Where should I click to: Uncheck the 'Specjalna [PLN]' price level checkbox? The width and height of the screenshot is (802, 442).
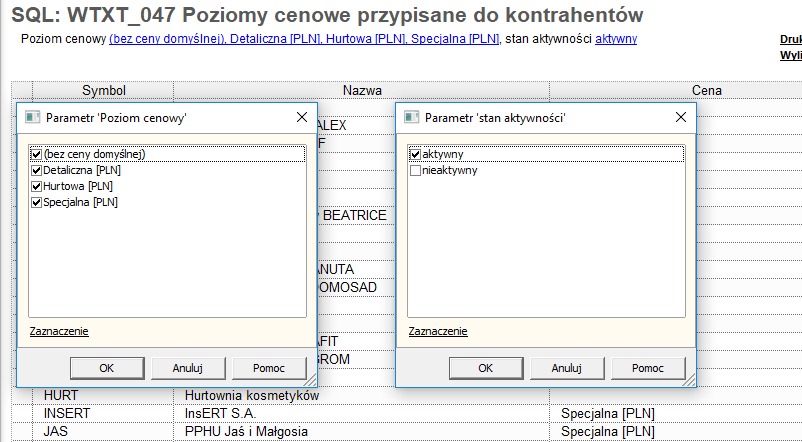36,203
